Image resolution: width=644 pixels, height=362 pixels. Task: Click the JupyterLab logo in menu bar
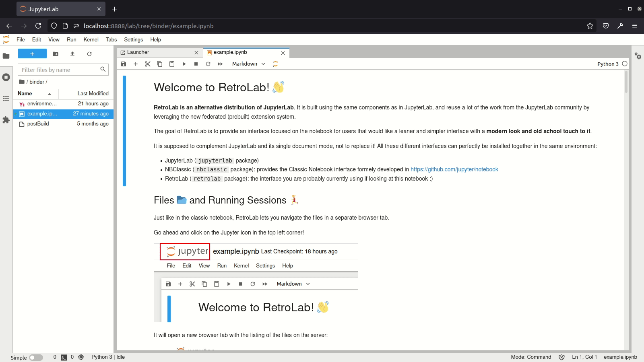click(x=6, y=39)
